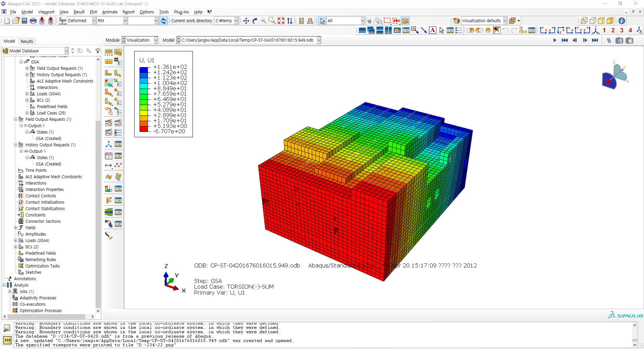Viewport: 644px width, 349px height.
Task: Open the Result menu
Action: (x=79, y=12)
